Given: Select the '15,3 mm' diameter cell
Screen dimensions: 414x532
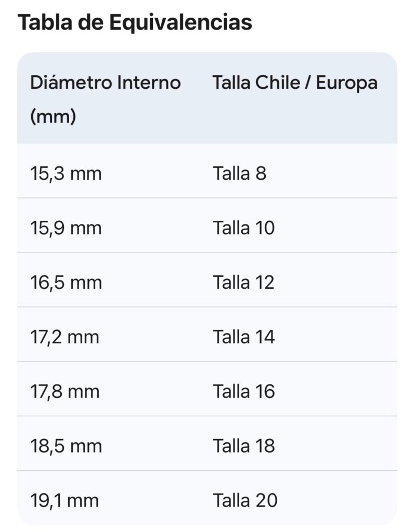Looking at the screenshot, I should point(66,174).
